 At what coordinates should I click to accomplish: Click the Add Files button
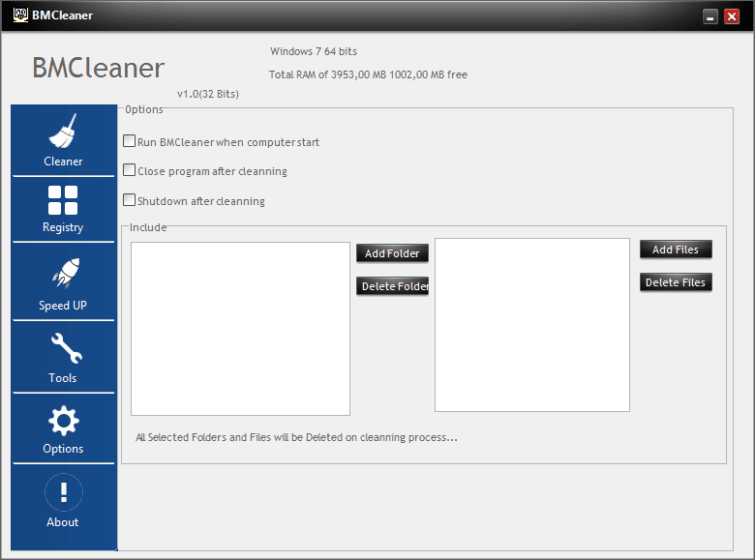(x=676, y=250)
